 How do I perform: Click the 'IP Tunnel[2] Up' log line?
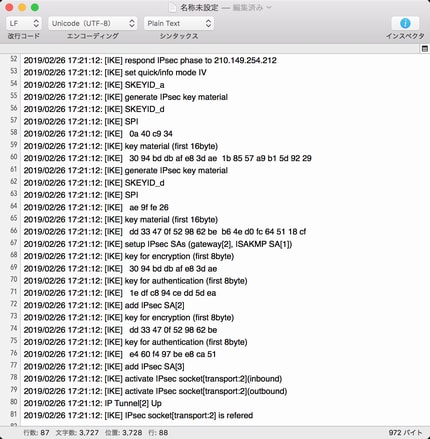click(x=93, y=403)
